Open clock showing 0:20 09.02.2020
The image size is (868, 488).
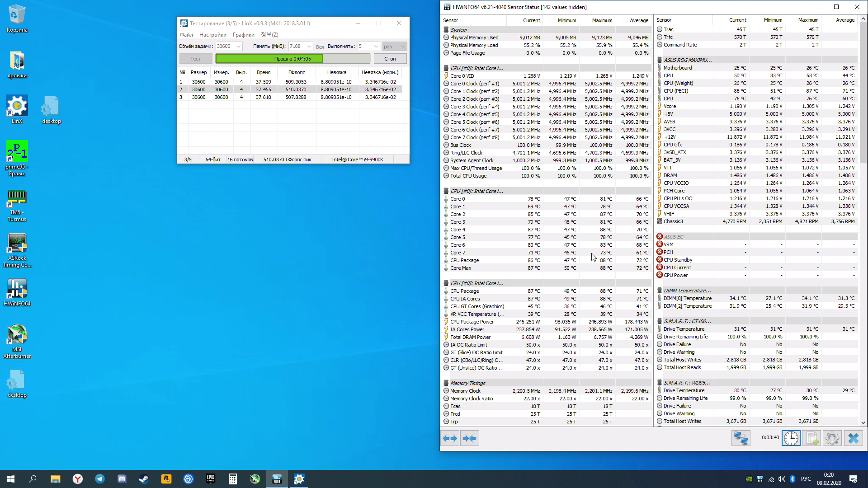[829, 479]
